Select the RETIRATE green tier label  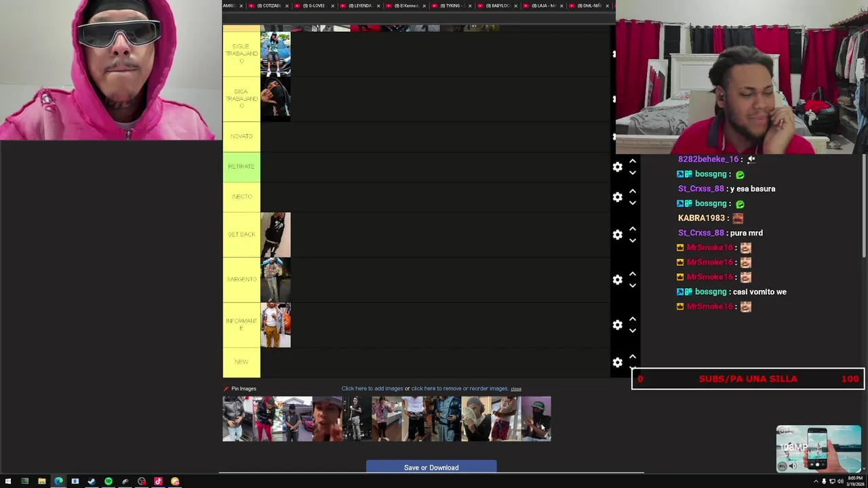[x=241, y=167]
